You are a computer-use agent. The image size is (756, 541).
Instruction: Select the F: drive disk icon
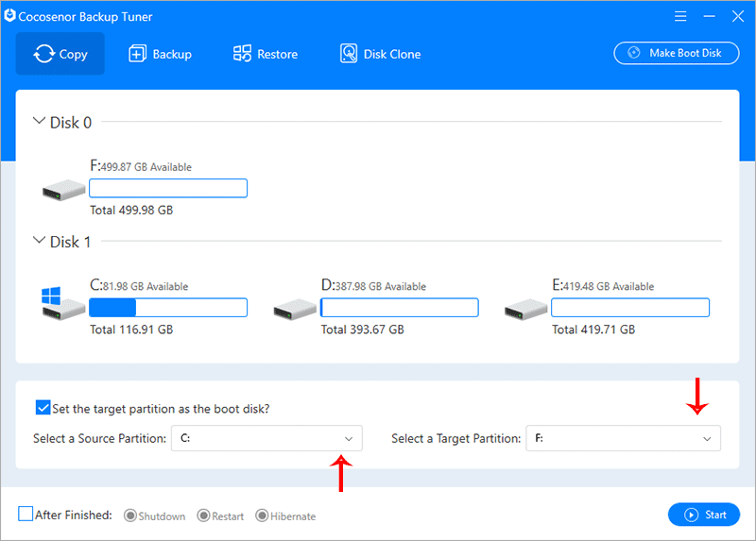click(62, 191)
